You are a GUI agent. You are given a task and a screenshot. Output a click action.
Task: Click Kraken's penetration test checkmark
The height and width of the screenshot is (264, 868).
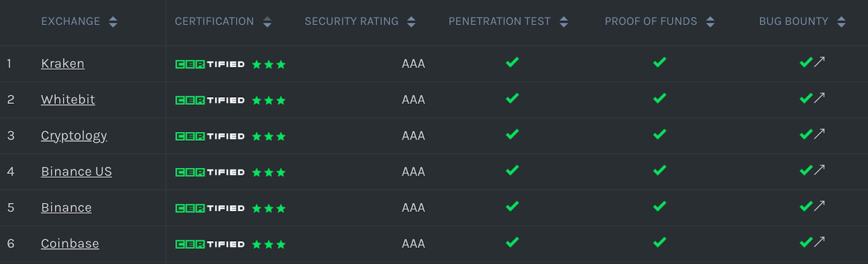pos(512,62)
